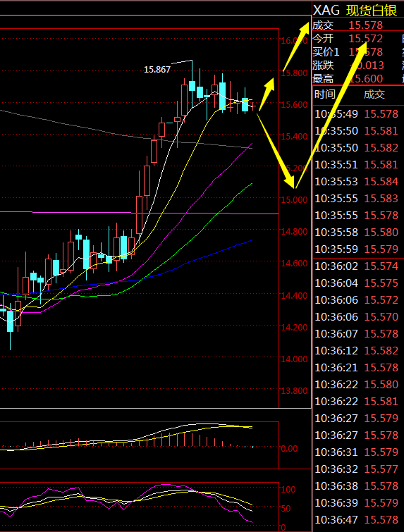Click the 15.600 price axis label
The height and width of the screenshot is (532, 404).
[294, 104]
